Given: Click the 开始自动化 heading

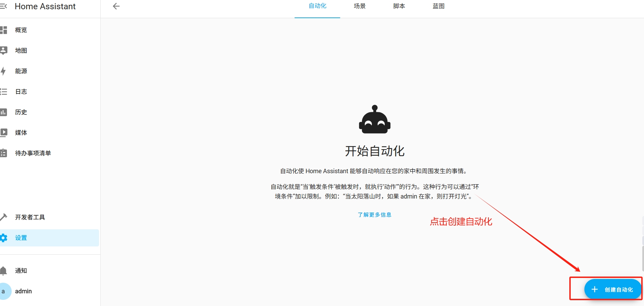Looking at the screenshot, I should pos(375,151).
